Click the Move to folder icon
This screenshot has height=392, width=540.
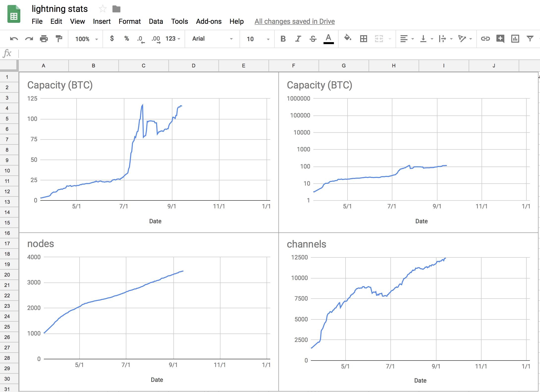click(116, 9)
